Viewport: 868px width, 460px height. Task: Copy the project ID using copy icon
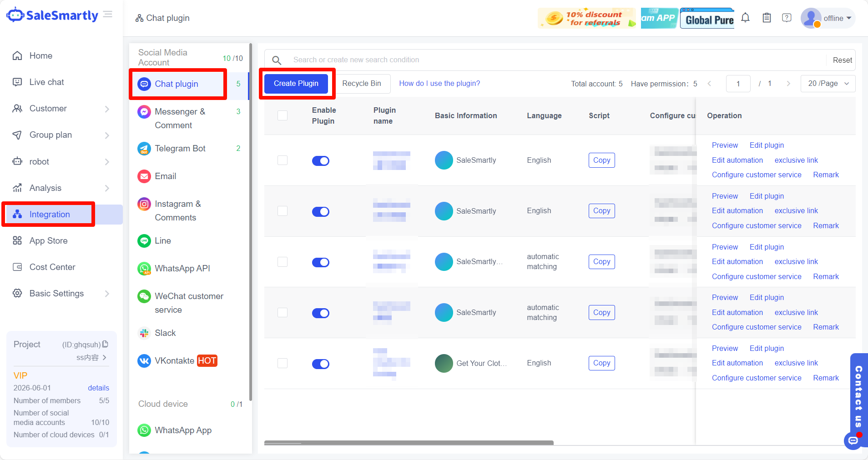tap(106, 344)
